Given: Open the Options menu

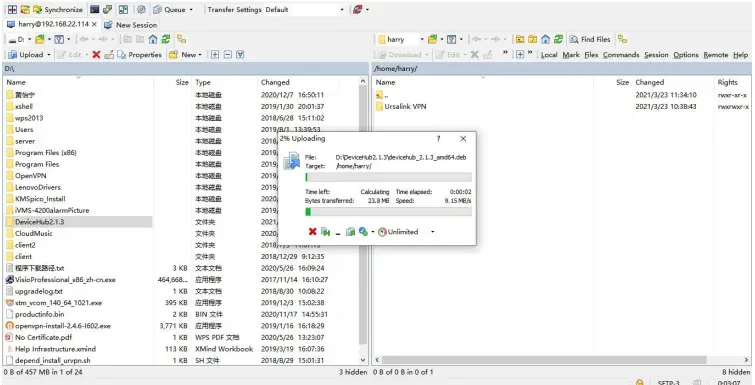Looking at the screenshot, I should coord(686,55).
